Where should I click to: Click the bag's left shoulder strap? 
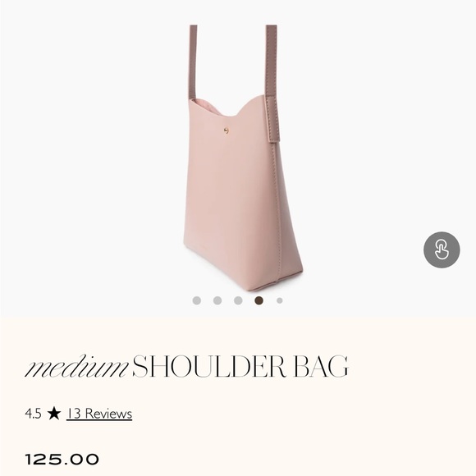[193, 62]
